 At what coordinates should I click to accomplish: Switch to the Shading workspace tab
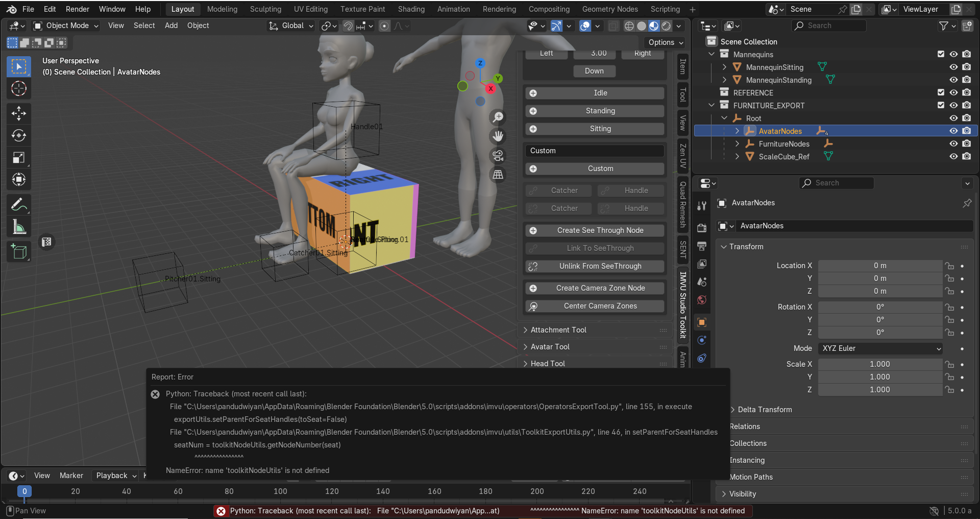411,9
